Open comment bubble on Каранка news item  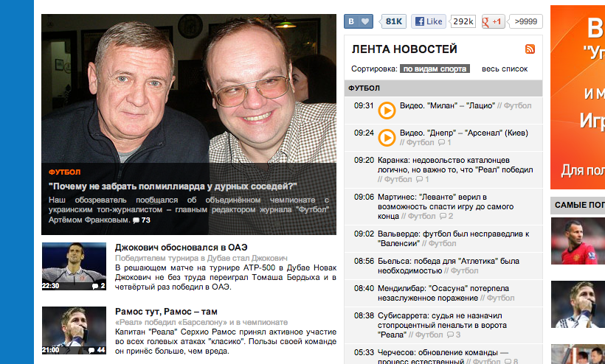tap(422, 180)
